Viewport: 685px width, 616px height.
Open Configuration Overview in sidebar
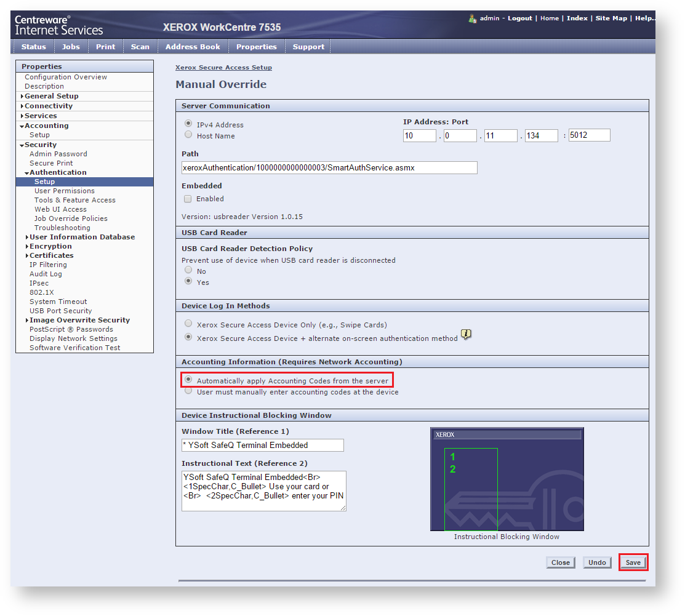pyautogui.click(x=65, y=78)
